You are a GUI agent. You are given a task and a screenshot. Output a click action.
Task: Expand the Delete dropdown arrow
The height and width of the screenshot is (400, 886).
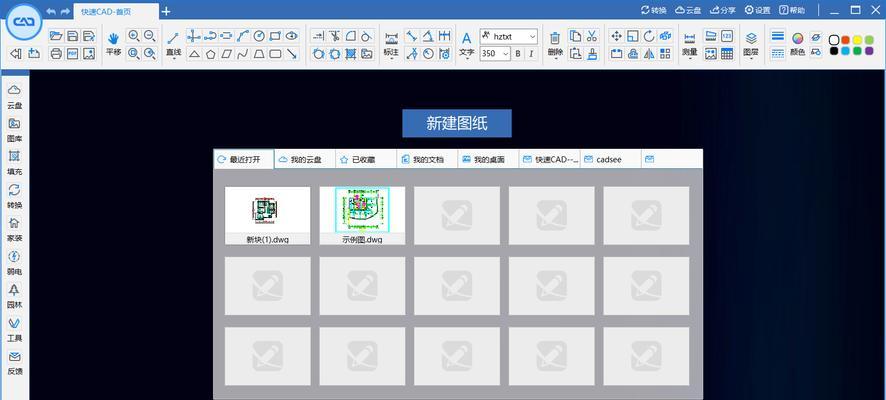click(555, 58)
